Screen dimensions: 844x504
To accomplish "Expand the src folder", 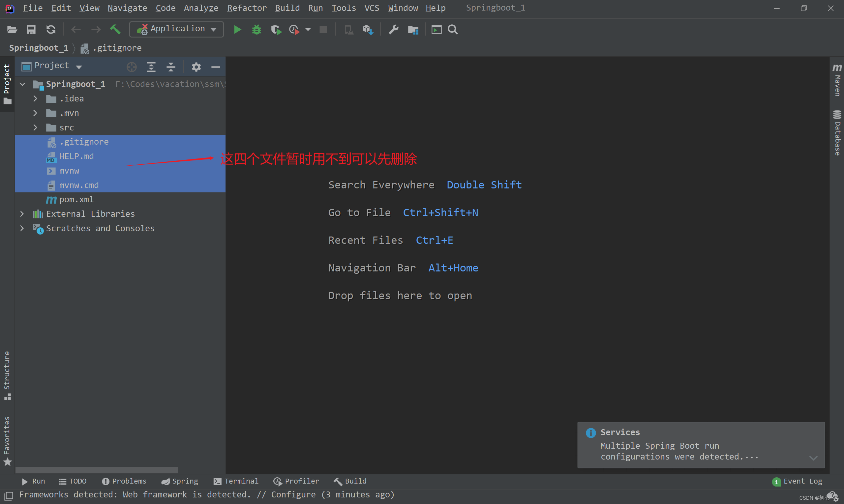I will click(x=35, y=127).
